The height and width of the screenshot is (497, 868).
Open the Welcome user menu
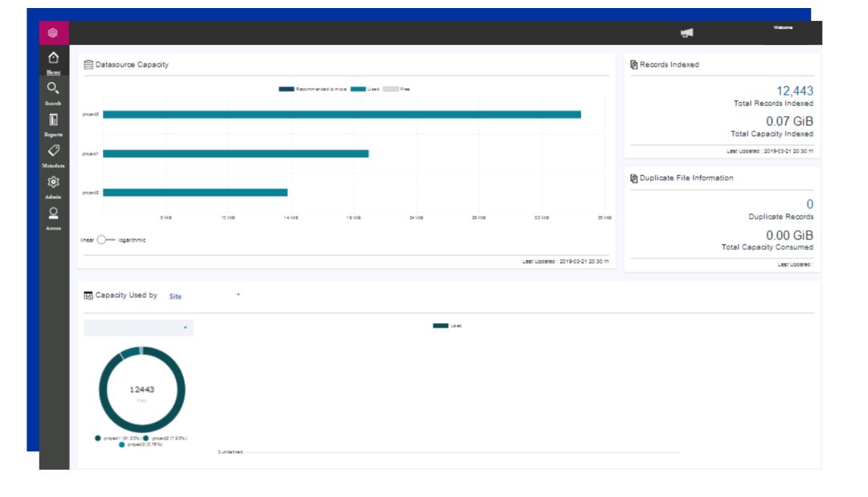point(783,27)
